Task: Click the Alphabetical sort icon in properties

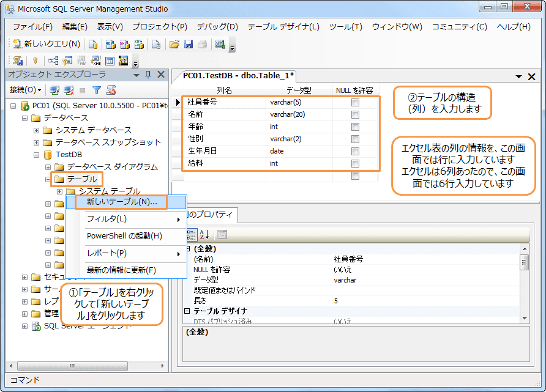Action: coord(204,235)
